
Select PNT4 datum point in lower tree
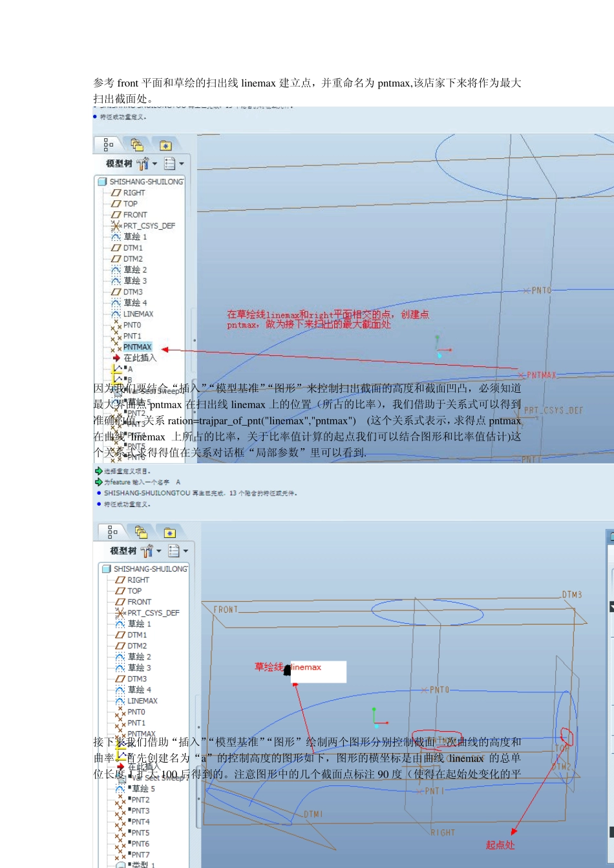(x=140, y=821)
